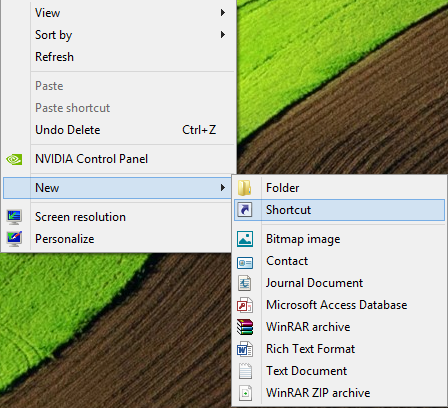Click the Rich Text Format Word icon
This screenshot has width=448, height=408.
click(245, 349)
